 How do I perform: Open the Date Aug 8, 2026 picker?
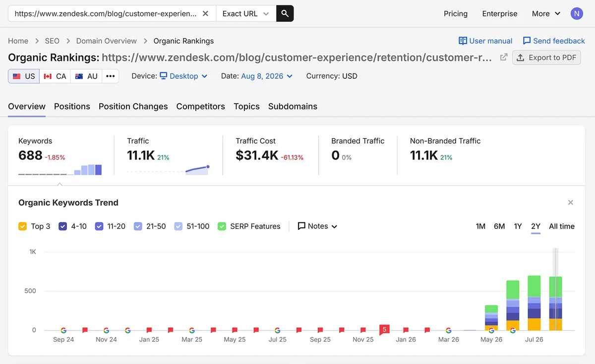[x=267, y=76]
